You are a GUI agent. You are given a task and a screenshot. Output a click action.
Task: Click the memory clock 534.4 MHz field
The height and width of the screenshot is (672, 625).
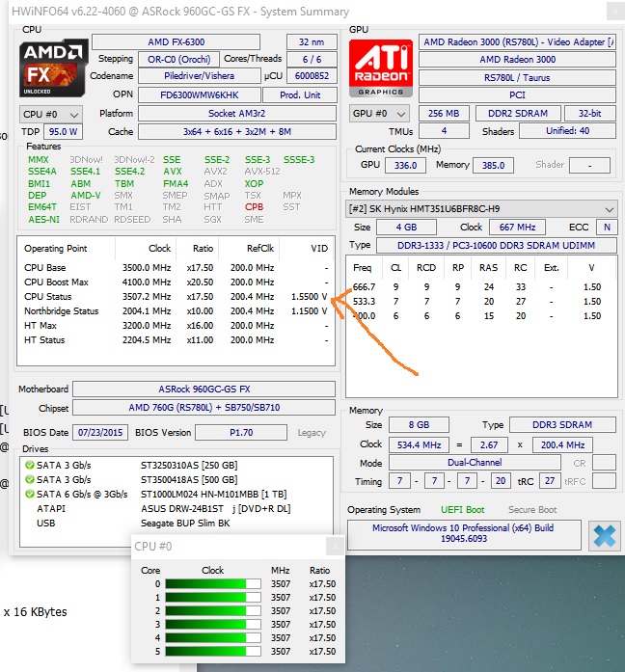[x=419, y=444]
